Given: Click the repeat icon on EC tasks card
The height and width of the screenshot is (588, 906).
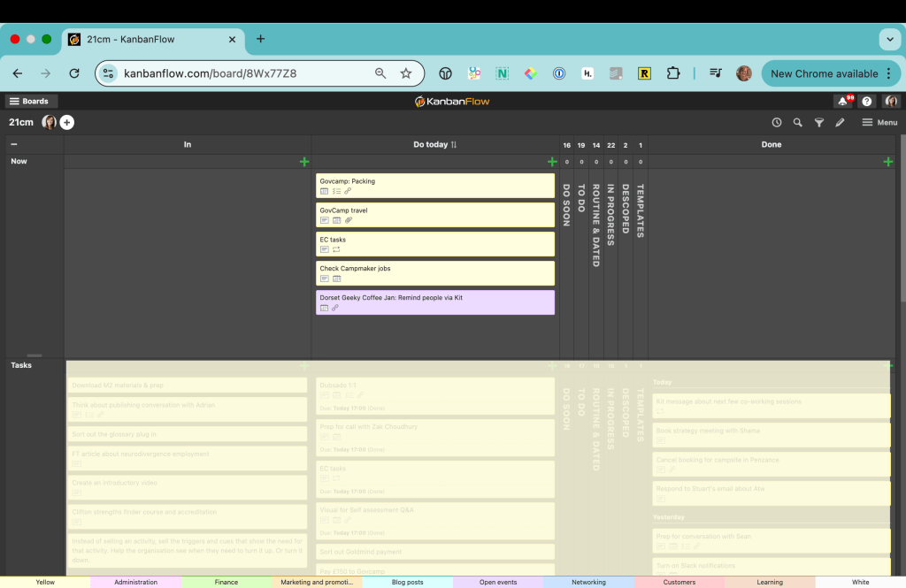Looking at the screenshot, I should pyautogui.click(x=336, y=249).
